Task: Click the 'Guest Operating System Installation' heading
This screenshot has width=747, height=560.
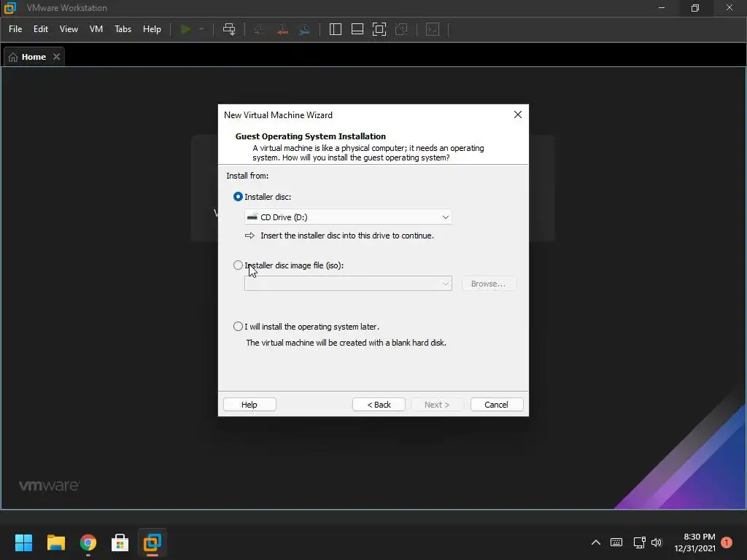Action: point(311,136)
